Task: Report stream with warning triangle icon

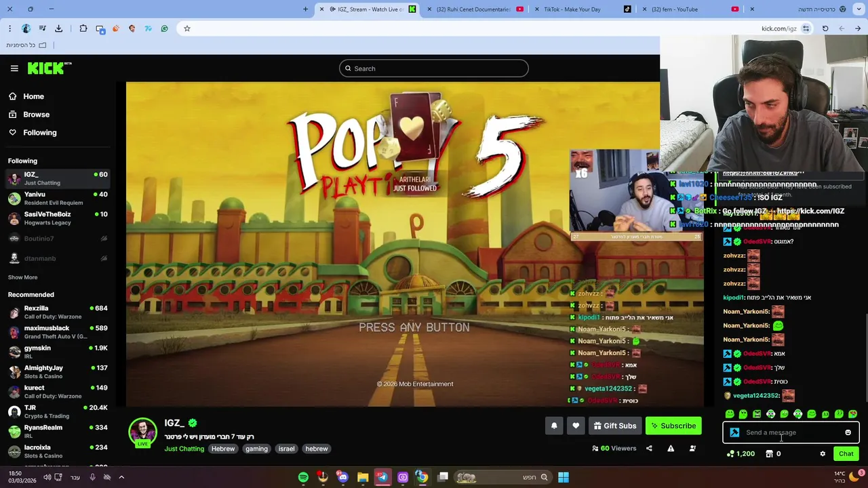Action: 671,448
